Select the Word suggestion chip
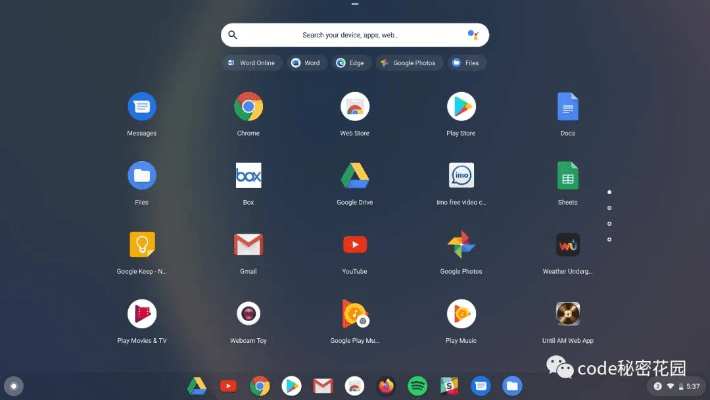 pos(307,63)
